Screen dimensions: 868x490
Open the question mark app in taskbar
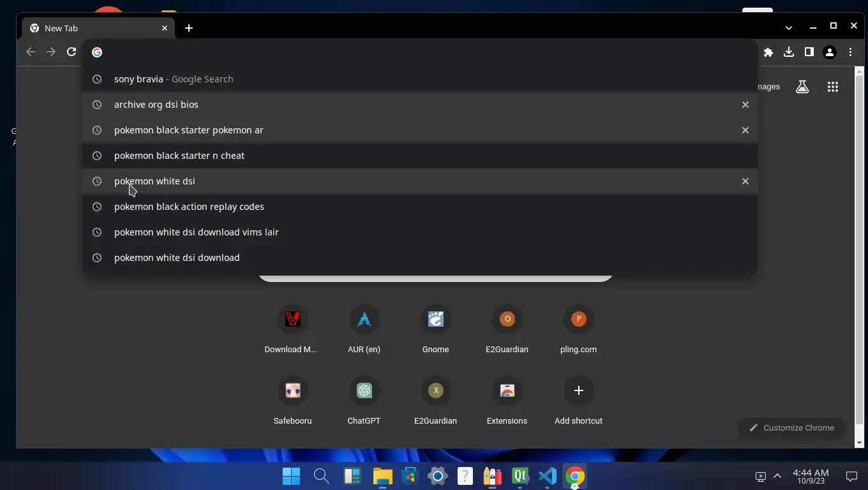465,476
